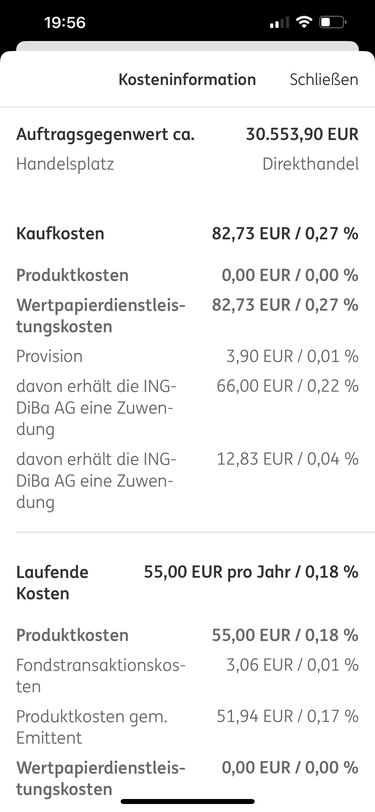Viewport: 375px width, 812px height.
Task: Select the Handelsplatz row label
Action: (65, 164)
